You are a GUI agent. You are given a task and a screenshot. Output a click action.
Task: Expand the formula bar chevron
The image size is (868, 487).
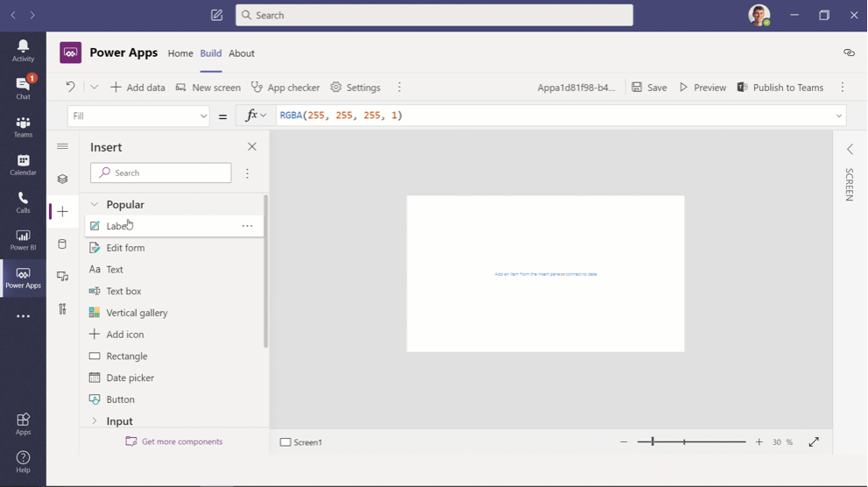pyautogui.click(x=838, y=116)
